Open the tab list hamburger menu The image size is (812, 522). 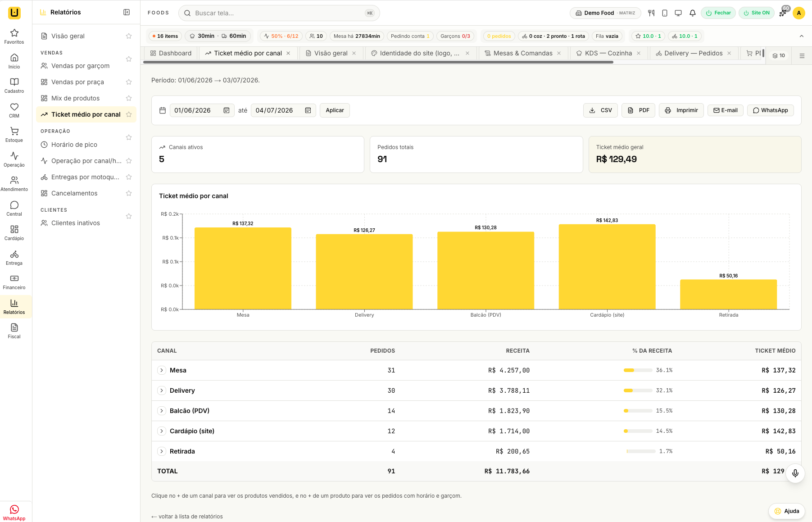[x=802, y=56]
